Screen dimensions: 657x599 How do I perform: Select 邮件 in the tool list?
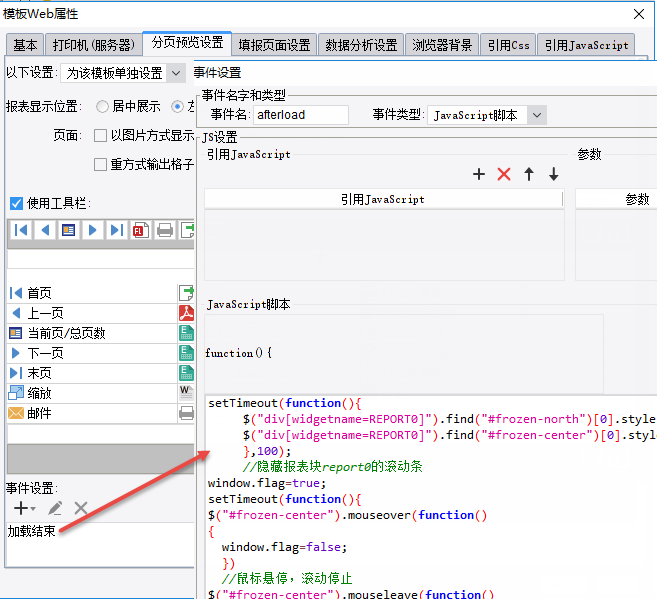coord(92,413)
